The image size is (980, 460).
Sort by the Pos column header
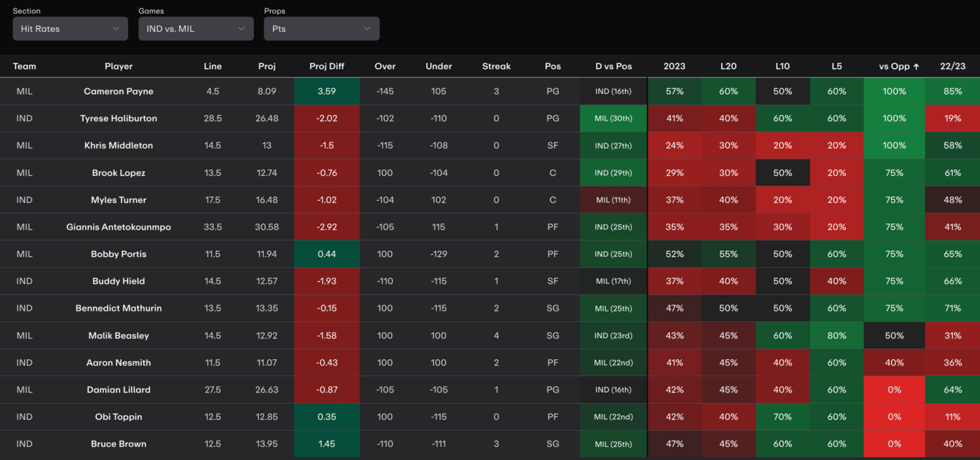(553, 66)
